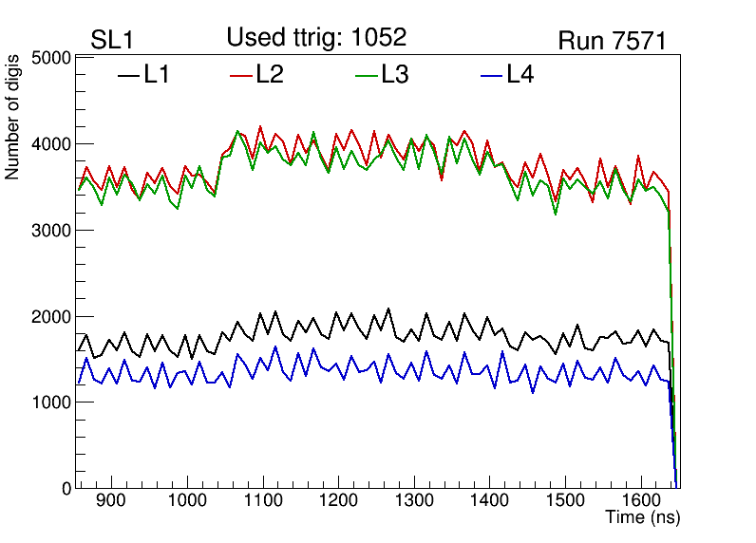Click the 3000 tick label on y-axis
756x543 pixels.
[x=52, y=231]
